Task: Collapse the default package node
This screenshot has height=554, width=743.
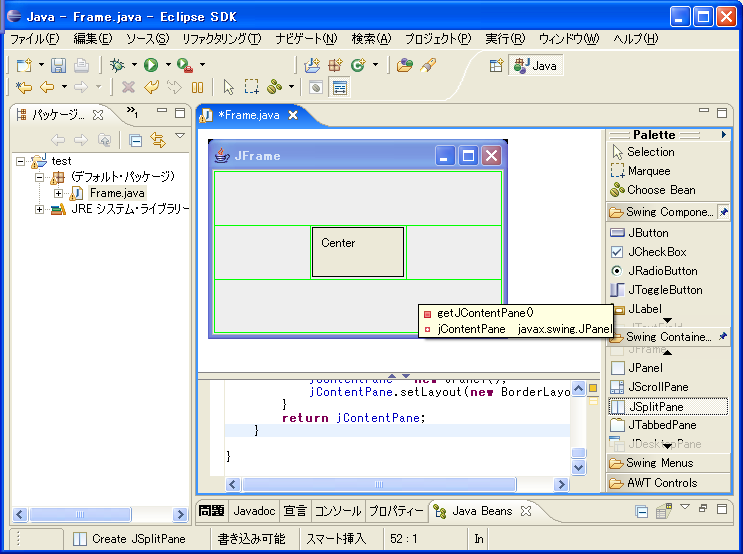Action: [40, 178]
